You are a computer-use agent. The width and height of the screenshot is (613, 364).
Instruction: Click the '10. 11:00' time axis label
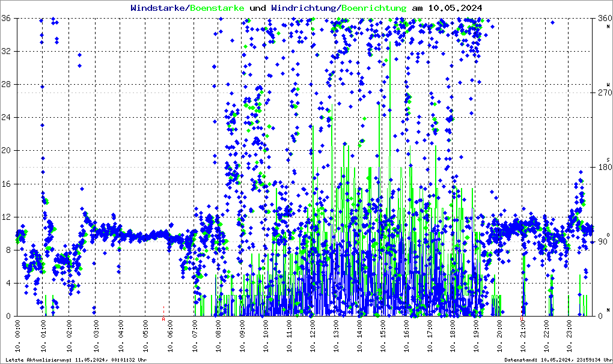point(289,336)
